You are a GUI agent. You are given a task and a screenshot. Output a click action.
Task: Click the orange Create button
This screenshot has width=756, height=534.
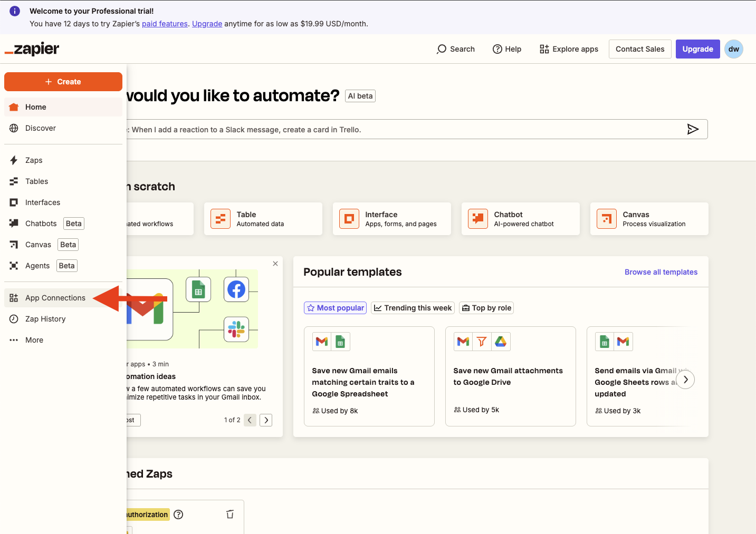pos(63,82)
